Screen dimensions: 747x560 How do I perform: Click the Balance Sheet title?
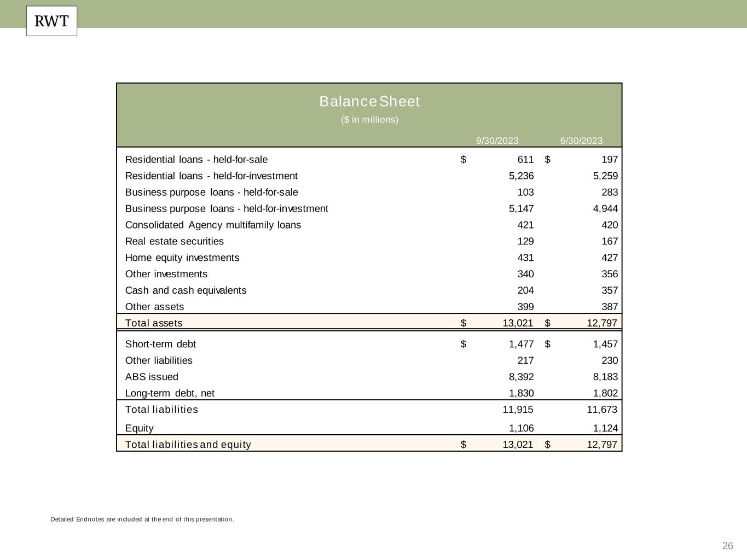click(369, 102)
